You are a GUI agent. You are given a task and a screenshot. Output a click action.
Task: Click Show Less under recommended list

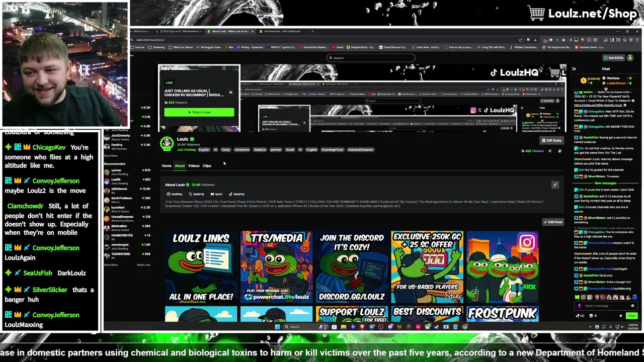(x=143, y=265)
